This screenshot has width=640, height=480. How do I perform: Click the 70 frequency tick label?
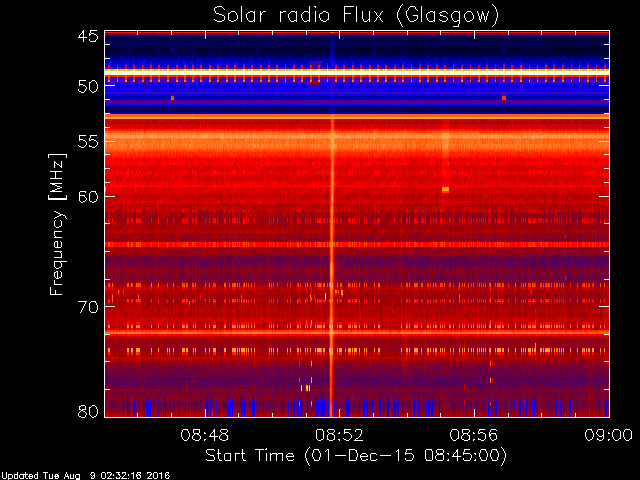[x=88, y=307]
